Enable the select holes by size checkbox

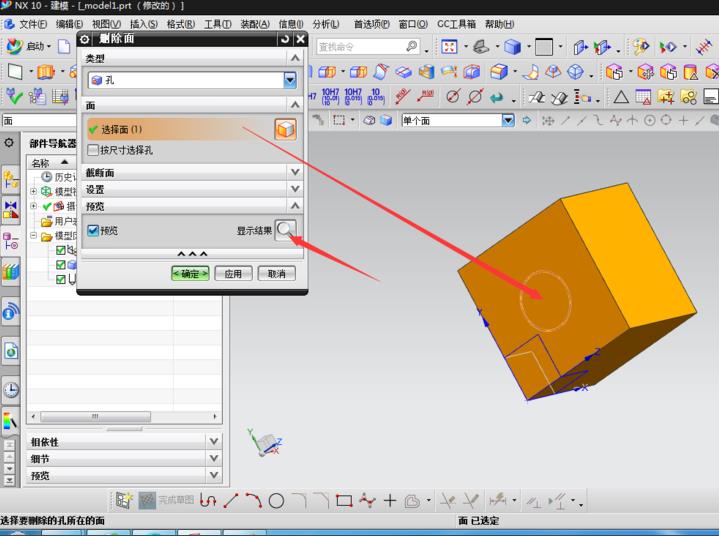pos(94,150)
